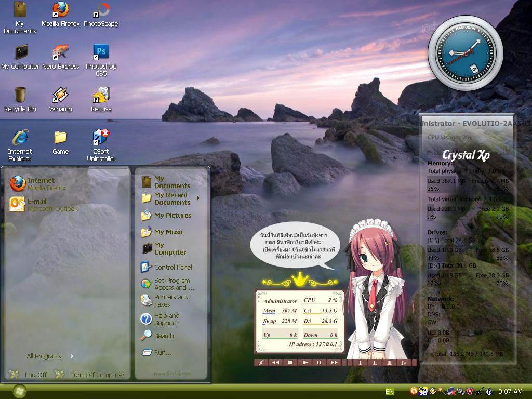Click the Thai speech bubble message
Image resolution: width=532 pixels, height=399 pixels.
point(295,246)
